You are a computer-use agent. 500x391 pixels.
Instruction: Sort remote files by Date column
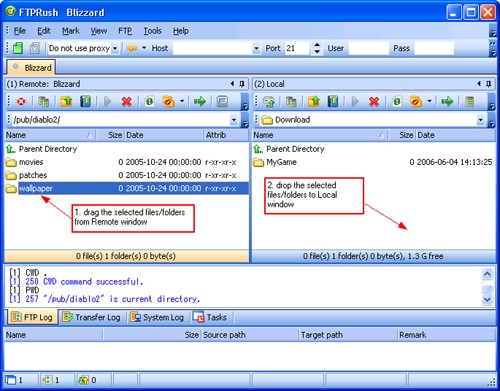(164, 135)
